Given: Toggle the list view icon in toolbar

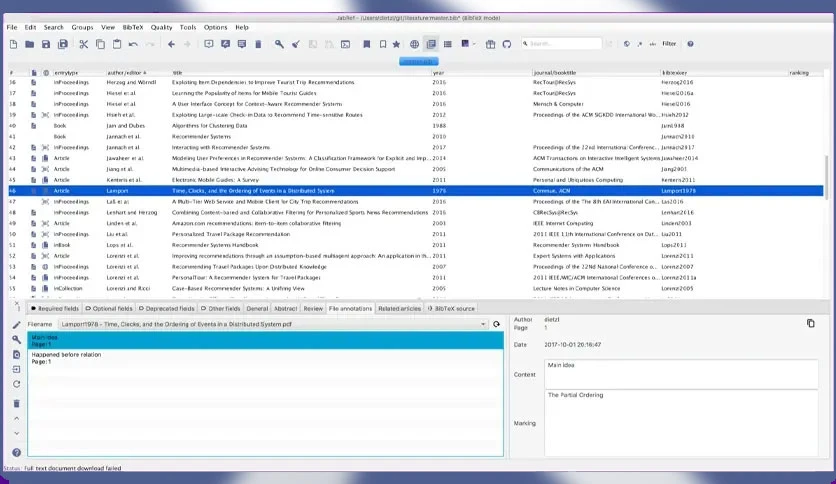Looking at the screenshot, I should click(x=448, y=44).
